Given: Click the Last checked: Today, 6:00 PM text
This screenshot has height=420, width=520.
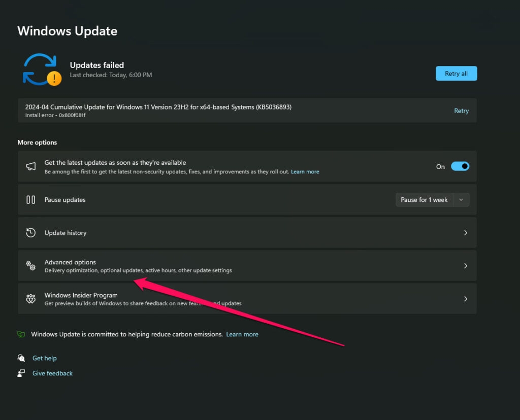Looking at the screenshot, I should (111, 75).
